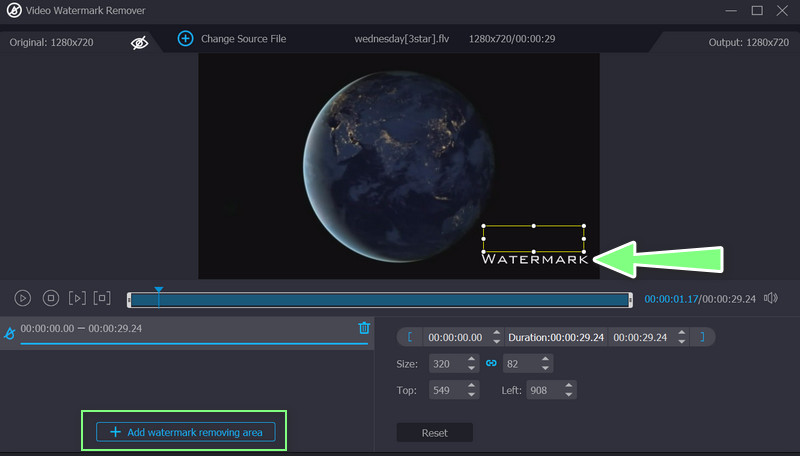Image resolution: width=800 pixels, height=456 pixels.
Task: Toggle the original preview eye icon
Action: click(x=139, y=43)
